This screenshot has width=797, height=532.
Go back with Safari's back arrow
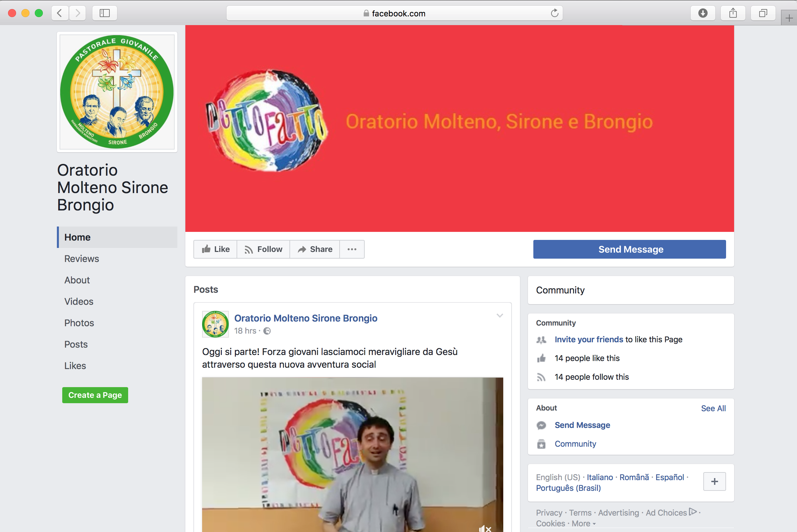coord(60,13)
